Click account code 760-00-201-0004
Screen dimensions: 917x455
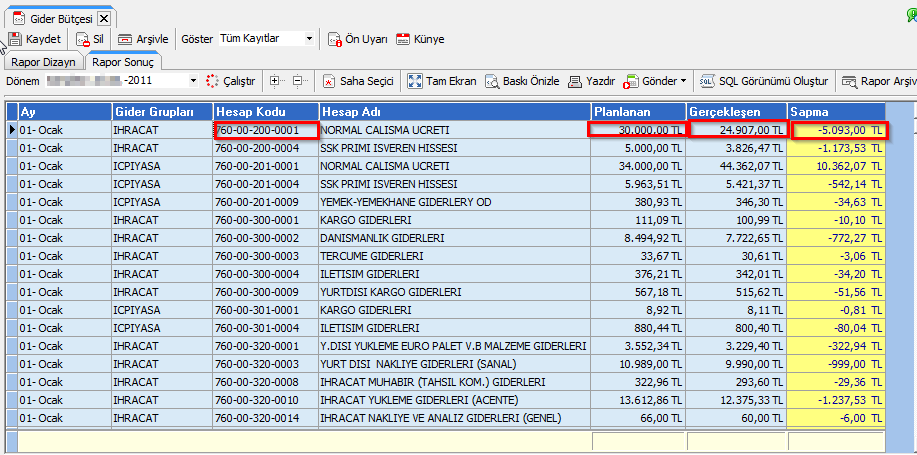266,184
